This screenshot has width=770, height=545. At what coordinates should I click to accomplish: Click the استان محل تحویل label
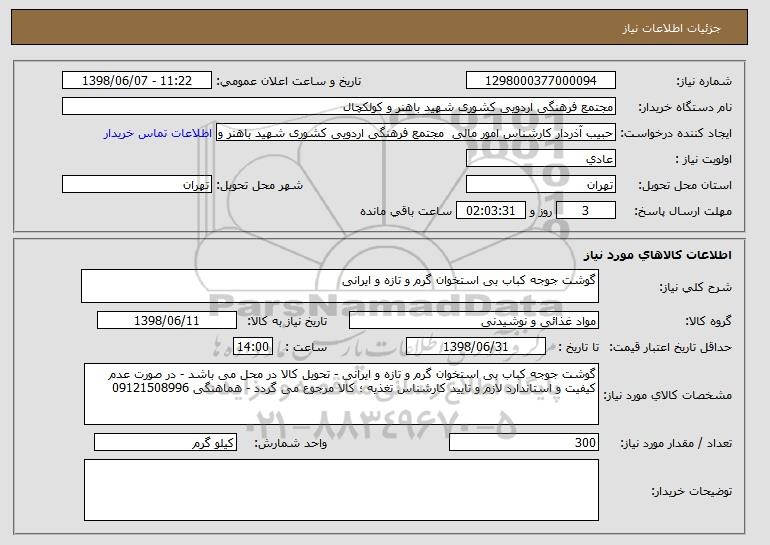pos(685,185)
